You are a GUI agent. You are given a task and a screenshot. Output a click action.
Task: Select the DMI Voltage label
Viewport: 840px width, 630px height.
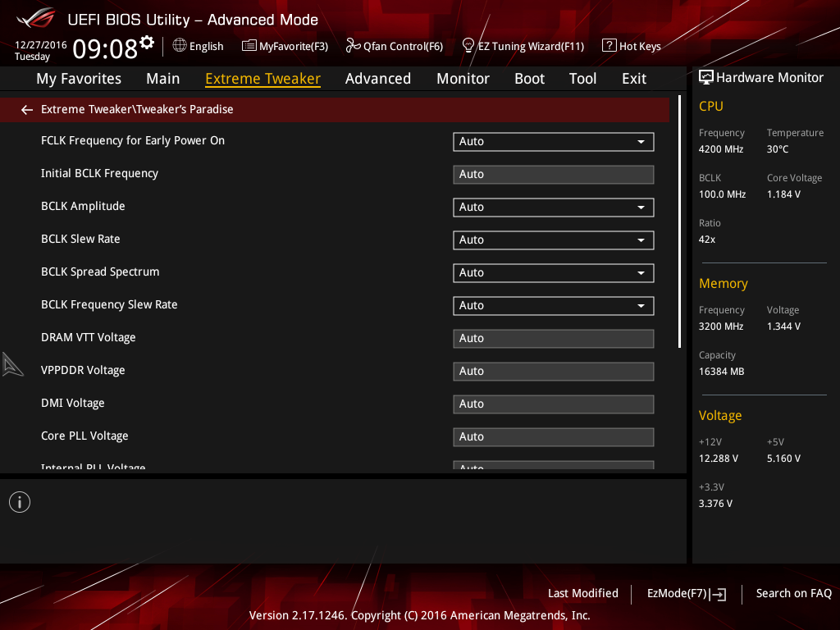73,404
